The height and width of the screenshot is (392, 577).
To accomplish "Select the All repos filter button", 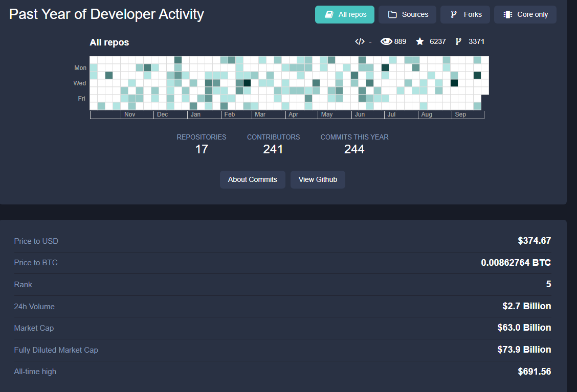I will pos(344,15).
